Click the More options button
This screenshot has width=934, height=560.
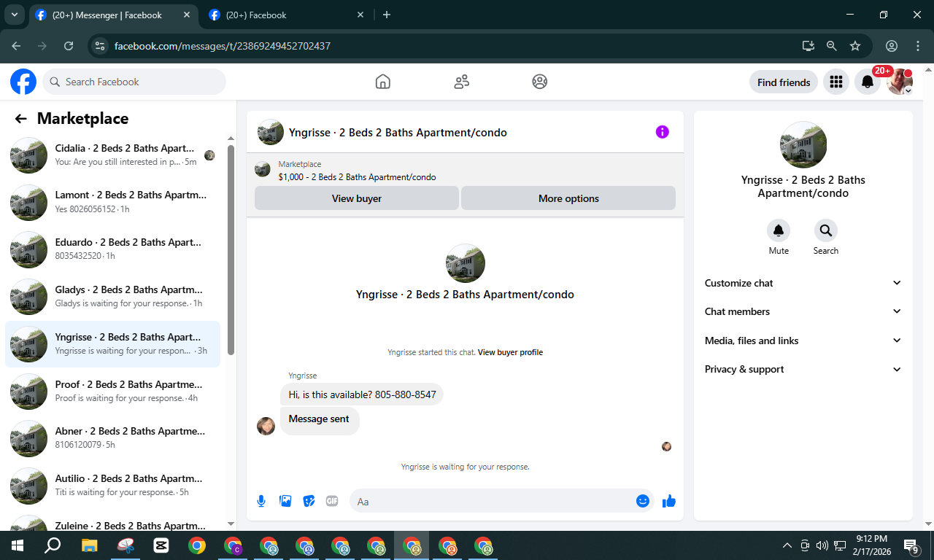pos(568,198)
